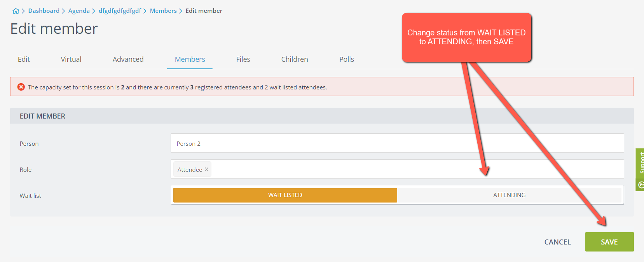Open the Members tab
This screenshot has width=644, height=262.
tap(190, 59)
